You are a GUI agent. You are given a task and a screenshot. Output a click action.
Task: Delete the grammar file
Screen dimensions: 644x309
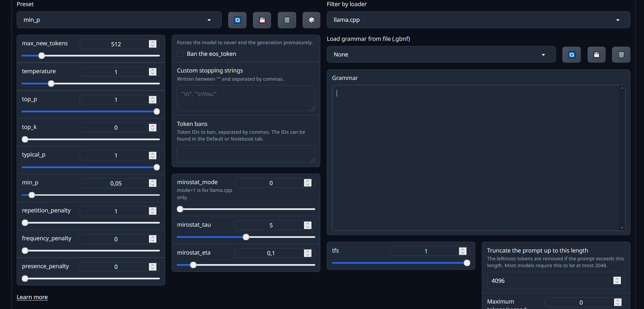621,55
